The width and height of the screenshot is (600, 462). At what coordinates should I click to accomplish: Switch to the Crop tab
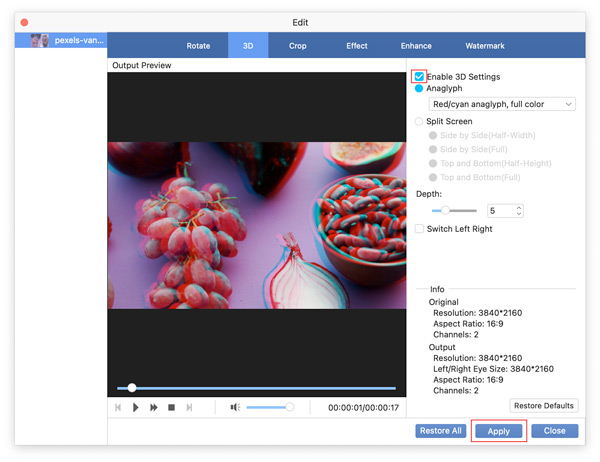tap(298, 46)
